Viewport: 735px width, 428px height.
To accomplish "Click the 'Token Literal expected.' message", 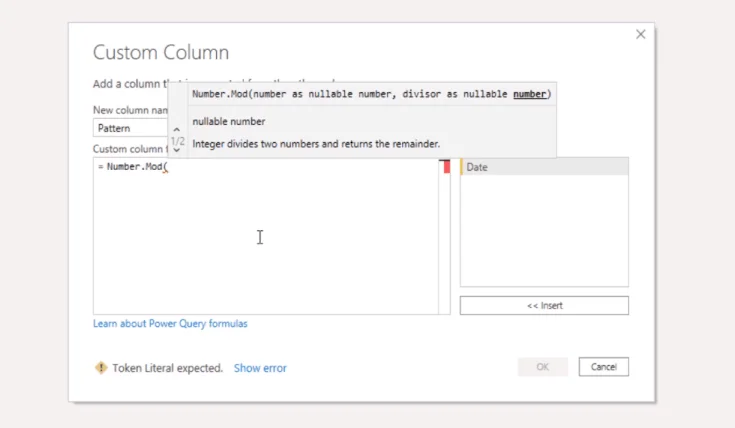I will (x=168, y=368).
